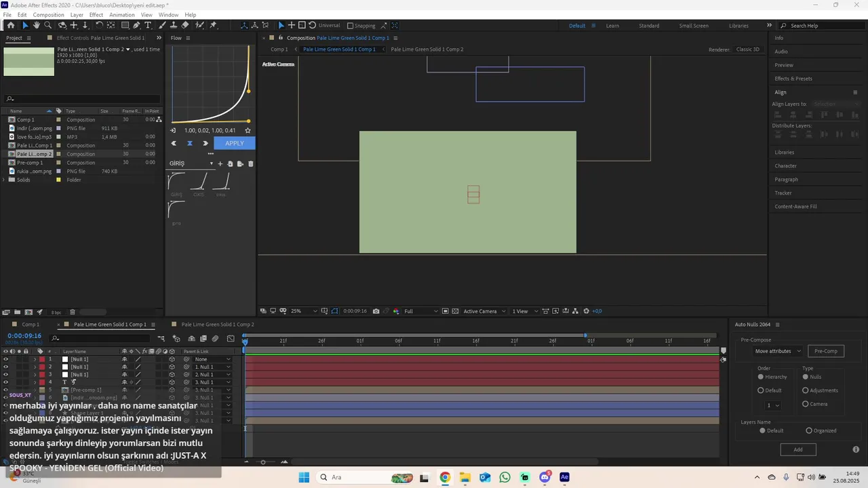Hide layer 4 text layer eye toggle
The image size is (868, 488).
6,382
